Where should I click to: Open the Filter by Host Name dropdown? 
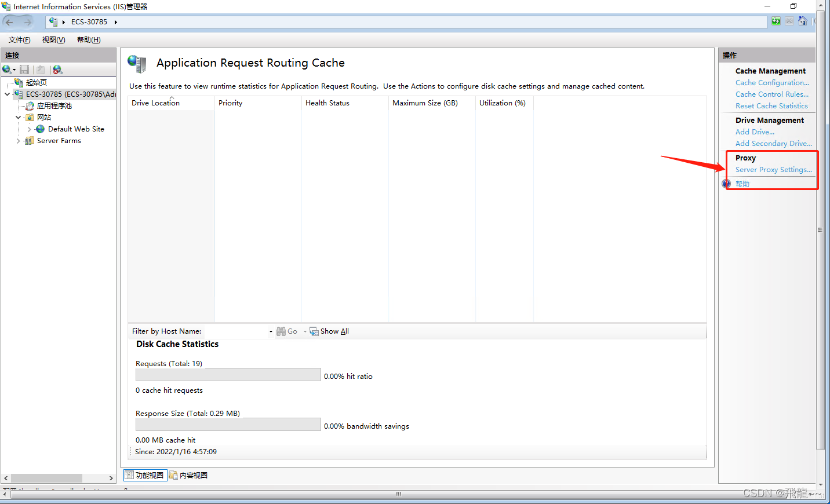point(271,332)
